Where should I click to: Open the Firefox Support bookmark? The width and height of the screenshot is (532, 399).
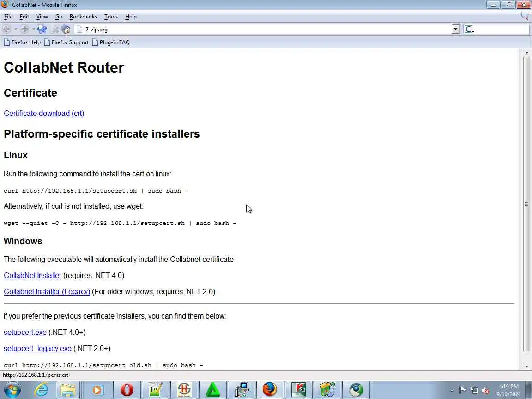[x=66, y=42]
